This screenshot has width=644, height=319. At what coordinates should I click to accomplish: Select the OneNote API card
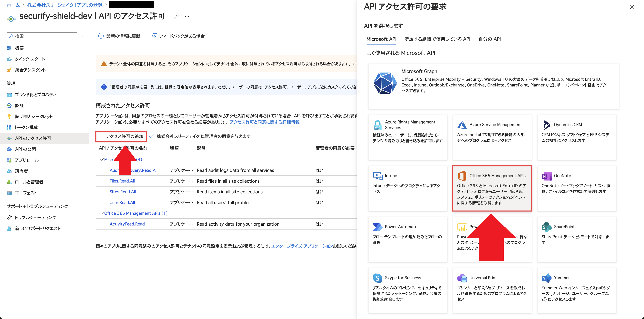577,188
